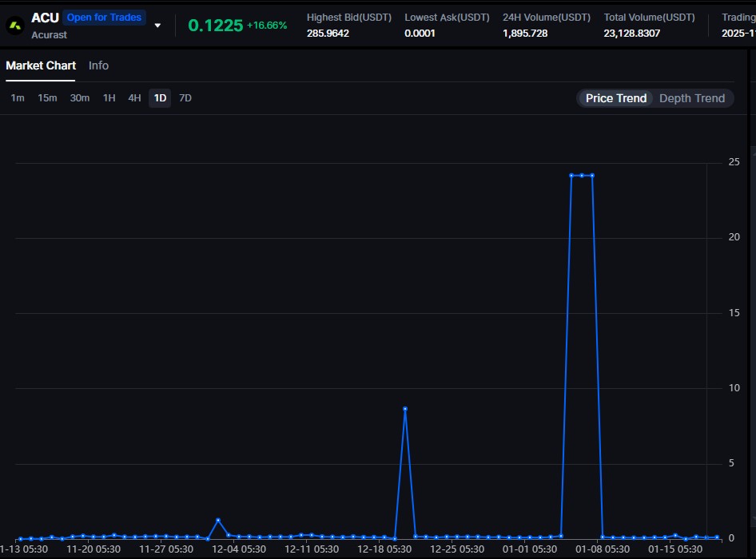756x559 pixels.
Task: Switch the chart to 4H interval
Action: coord(134,98)
